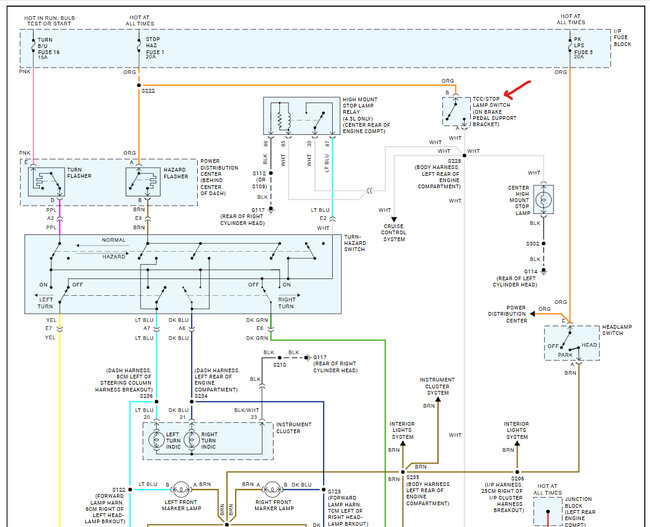This screenshot has height=527, width=650.
Task: Click the Turn-Hazard Switch label
Action: [x=355, y=243]
